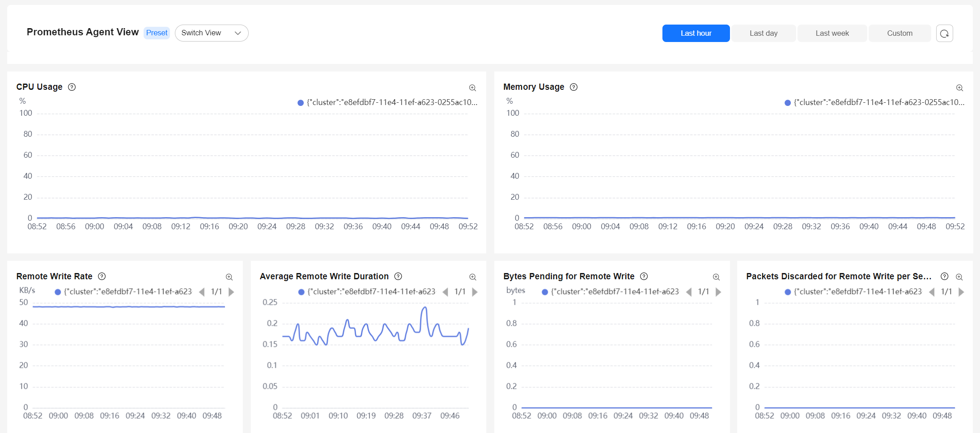Select the Last hour time range
Image resolution: width=980 pixels, height=433 pixels.
point(696,33)
